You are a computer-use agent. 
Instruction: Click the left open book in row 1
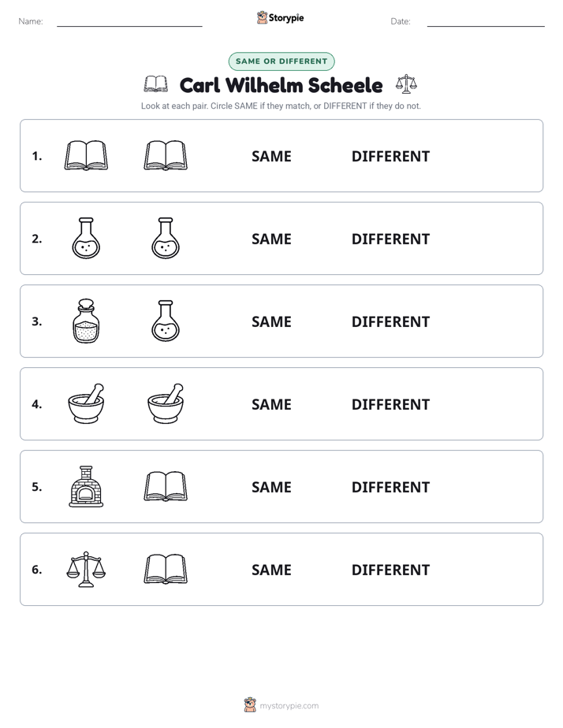[x=86, y=155]
